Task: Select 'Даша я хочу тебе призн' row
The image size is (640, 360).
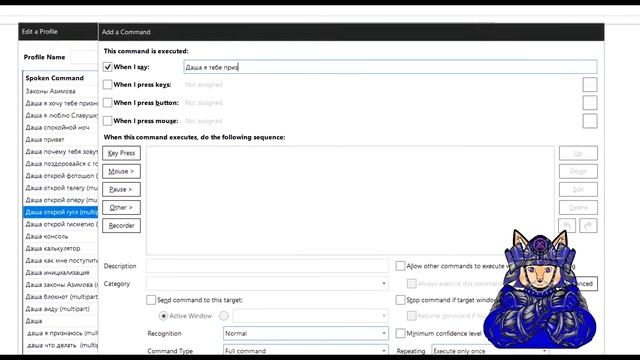Action: [60, 103]
